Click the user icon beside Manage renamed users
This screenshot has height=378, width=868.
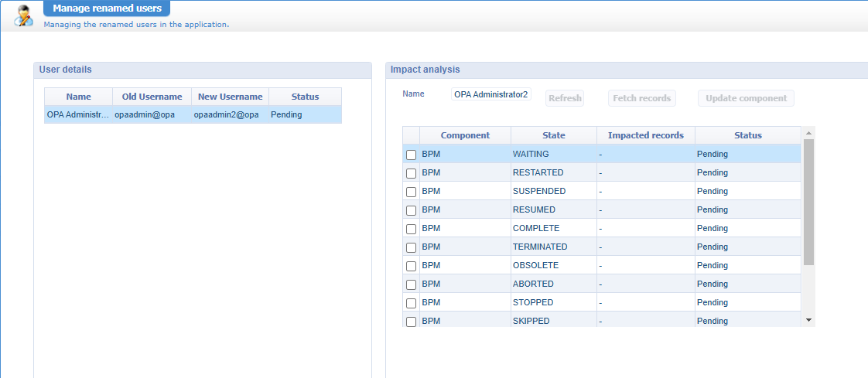click(24, 16)
